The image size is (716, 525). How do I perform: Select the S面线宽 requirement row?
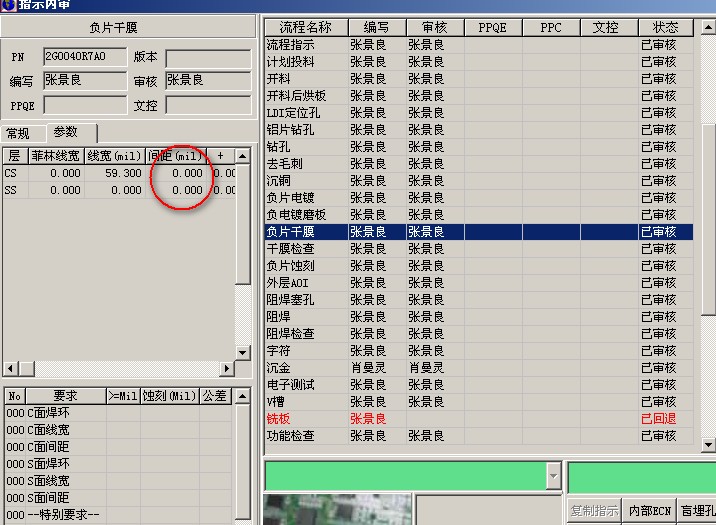pos(119,481)
